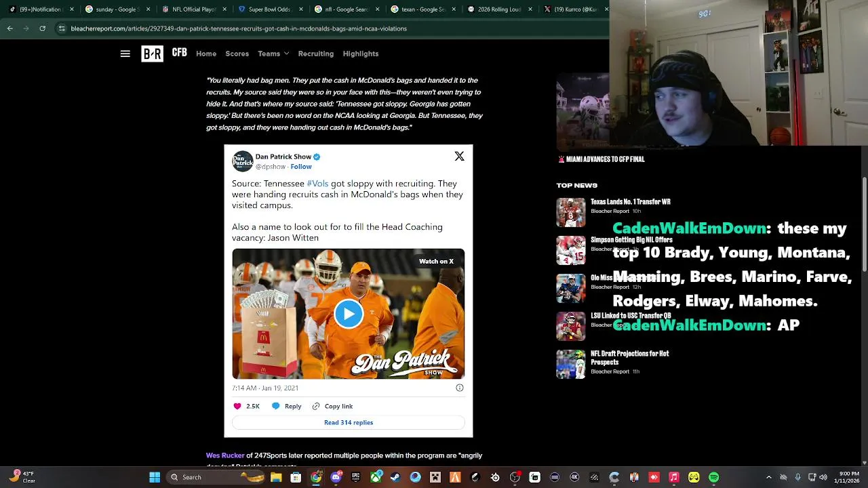The height and width of the screenshot is (488, 868).
Task: Switch to the nfl Google Search tab
Action: (x=346, y=9)
